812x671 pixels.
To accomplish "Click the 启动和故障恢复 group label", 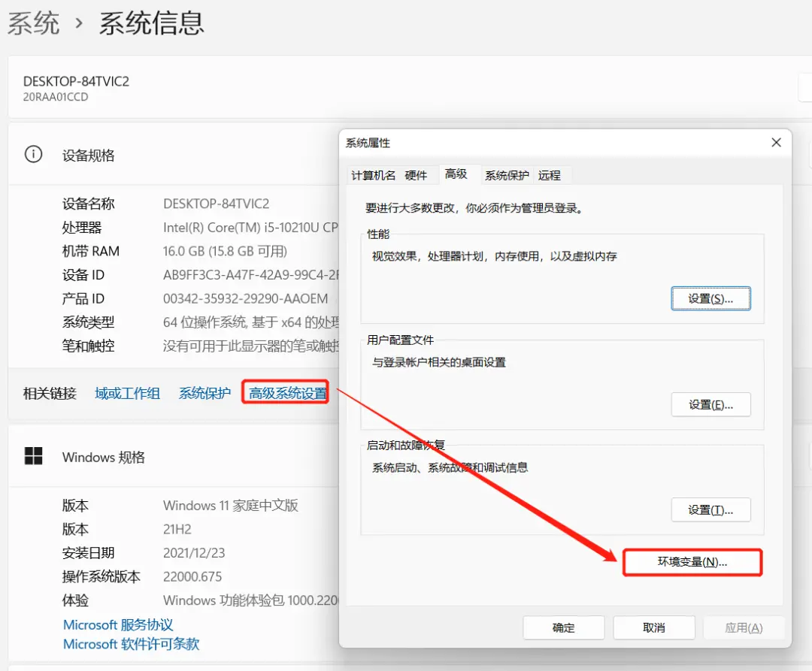I will [405, 445].
